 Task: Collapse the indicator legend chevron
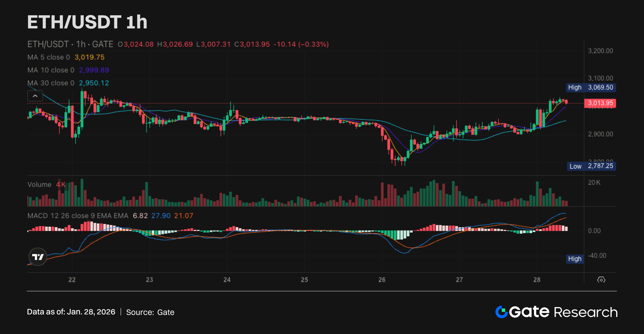(x=35, y=96)
